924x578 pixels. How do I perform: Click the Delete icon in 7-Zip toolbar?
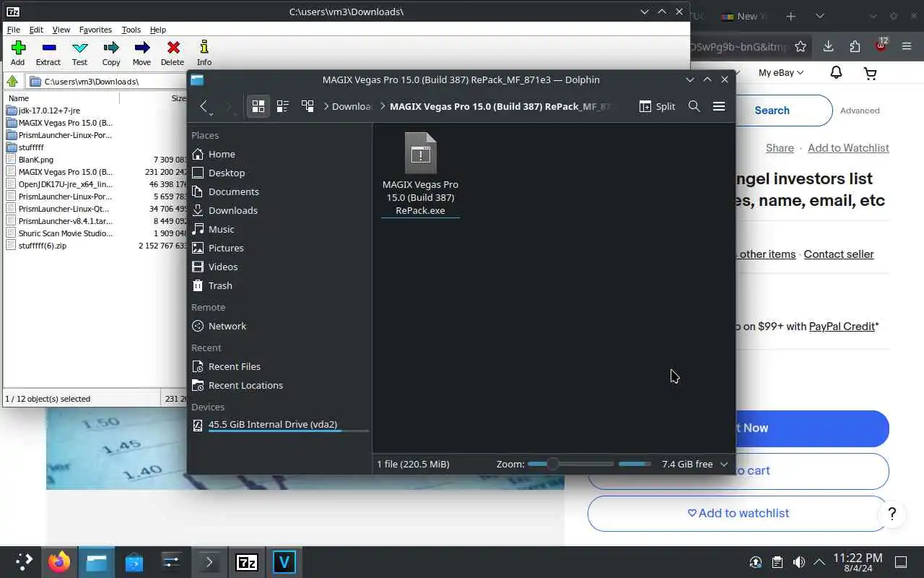coord(173,53)
